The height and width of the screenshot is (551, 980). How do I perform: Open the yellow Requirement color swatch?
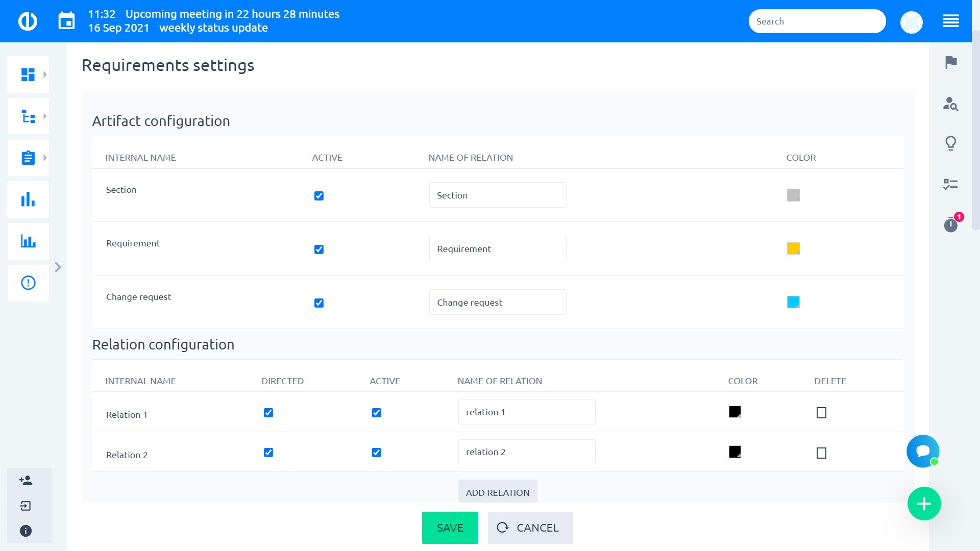tap(793, 248)
